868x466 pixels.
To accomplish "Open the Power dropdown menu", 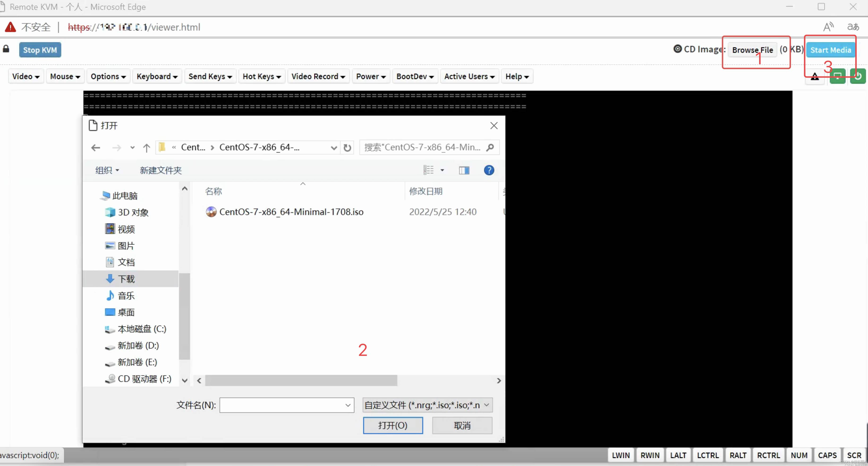I will click(371, 77).
